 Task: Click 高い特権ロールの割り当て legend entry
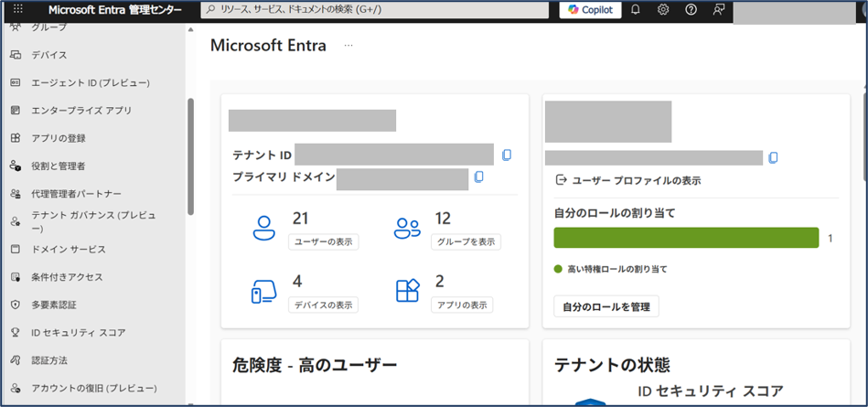(x=611, y=269)
